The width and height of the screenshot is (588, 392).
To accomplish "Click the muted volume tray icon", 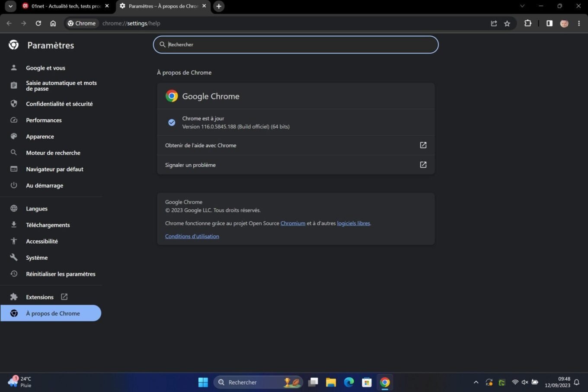I will (525, 382).
